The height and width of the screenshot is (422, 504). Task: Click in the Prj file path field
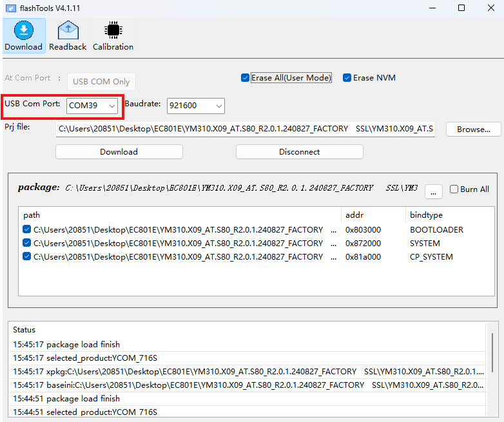[245, 129]
